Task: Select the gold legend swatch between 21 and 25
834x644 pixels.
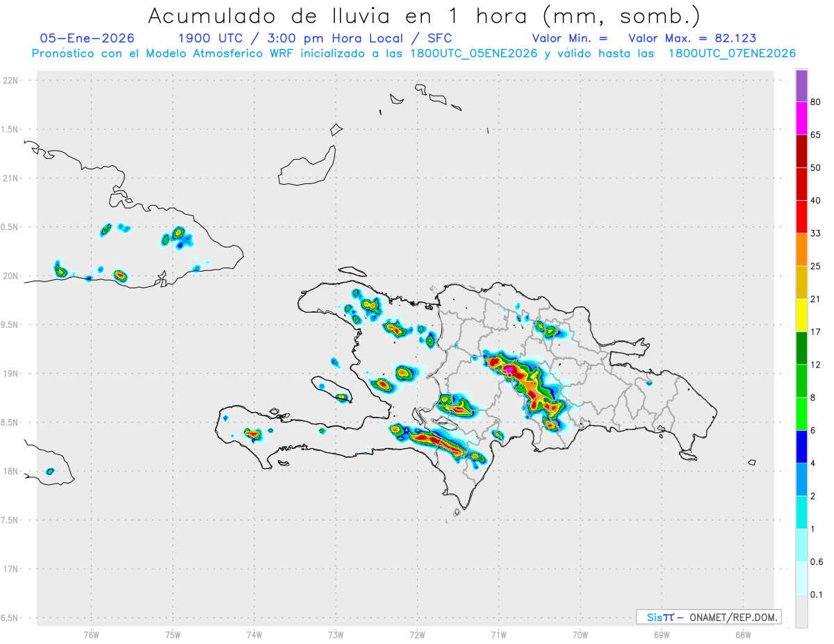Action: click(801, 283)
